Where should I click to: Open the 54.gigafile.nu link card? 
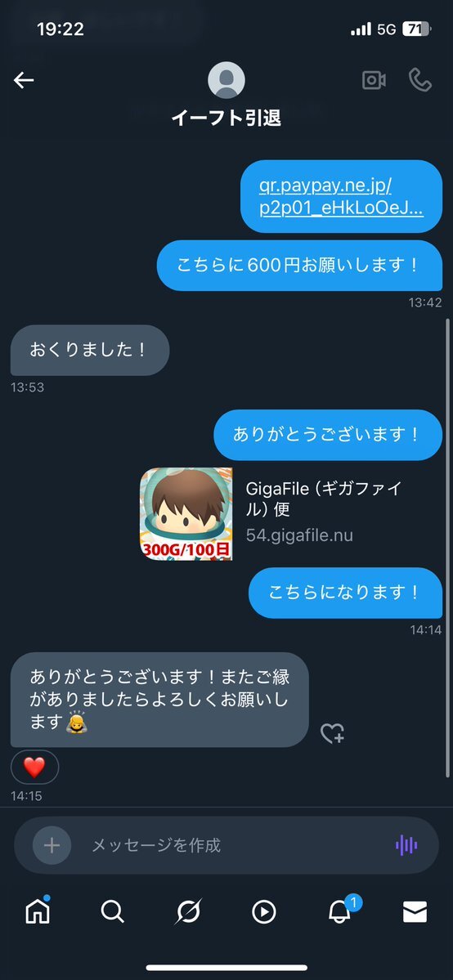[291, 514]
